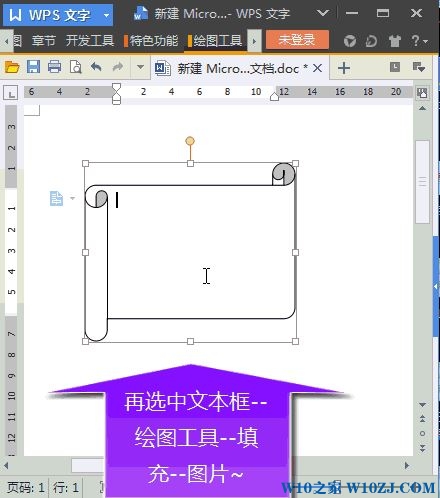Click the bottom-right resize handle of the shape

point(295,341)
